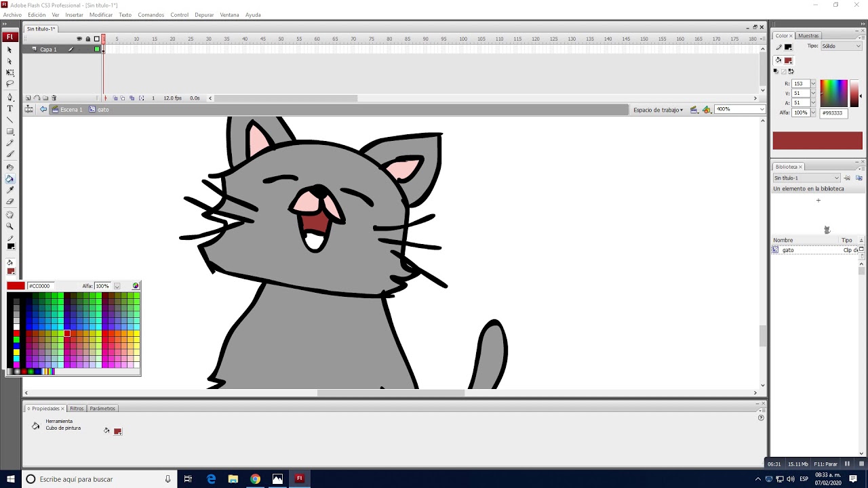Pick the Brush tool

[9, 154]
